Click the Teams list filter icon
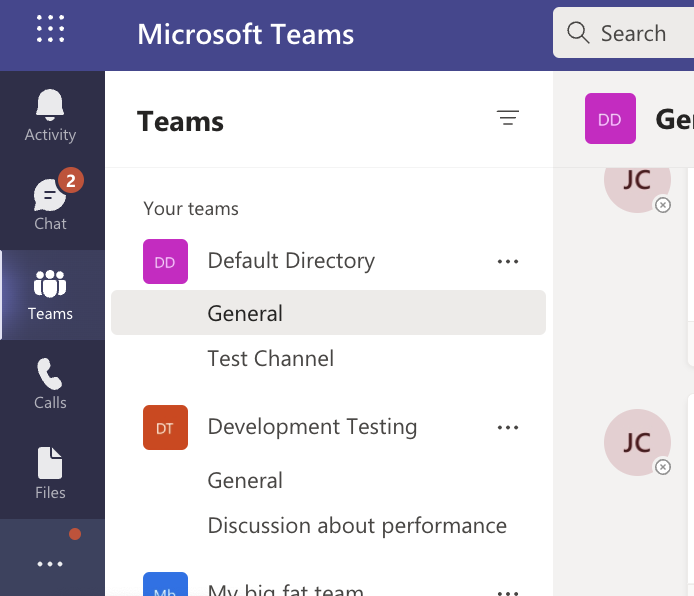The width and height of the screenshot is (694, 596). 508,118
